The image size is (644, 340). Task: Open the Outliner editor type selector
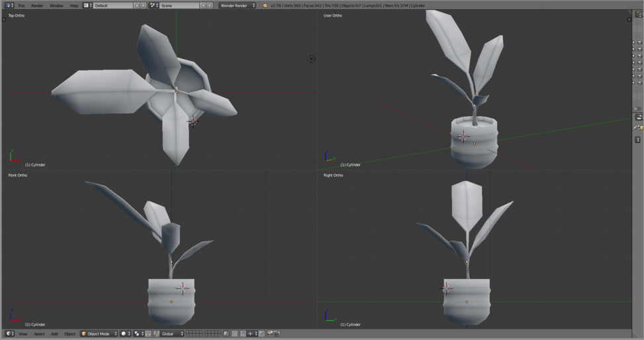coord(639,14)
